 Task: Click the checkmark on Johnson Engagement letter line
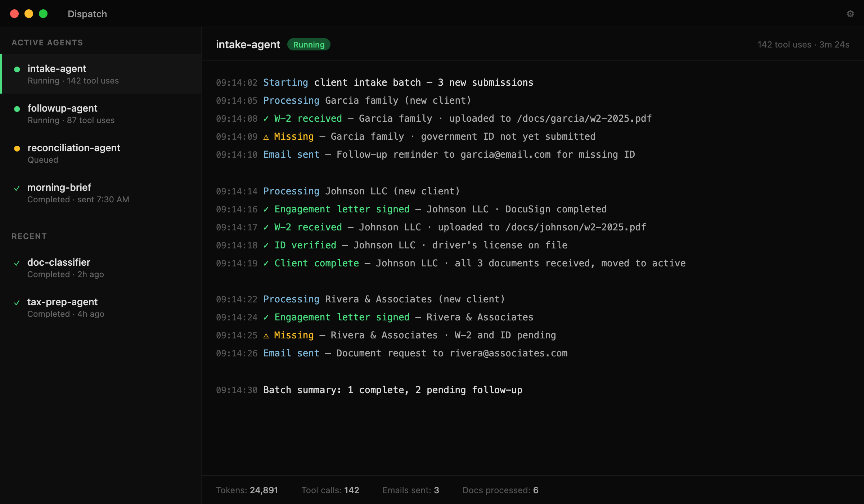coord(266,209)
